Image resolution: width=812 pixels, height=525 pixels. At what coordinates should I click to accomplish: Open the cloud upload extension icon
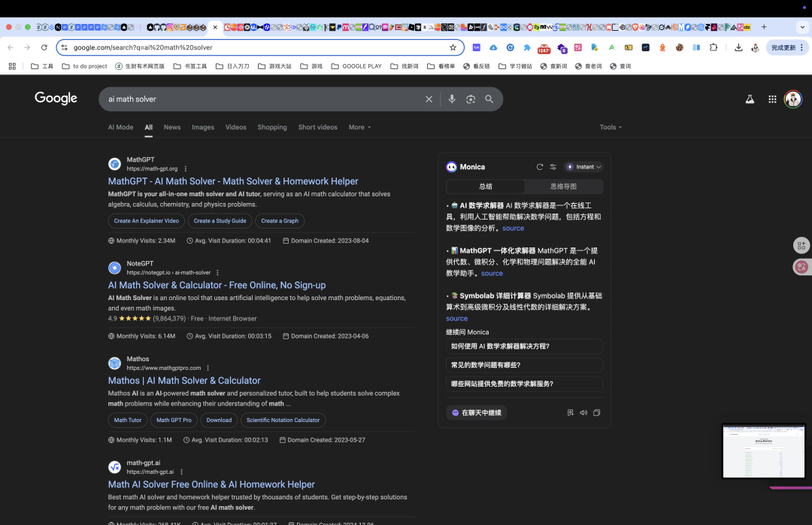pyautogui.click(x=493, y=47)
